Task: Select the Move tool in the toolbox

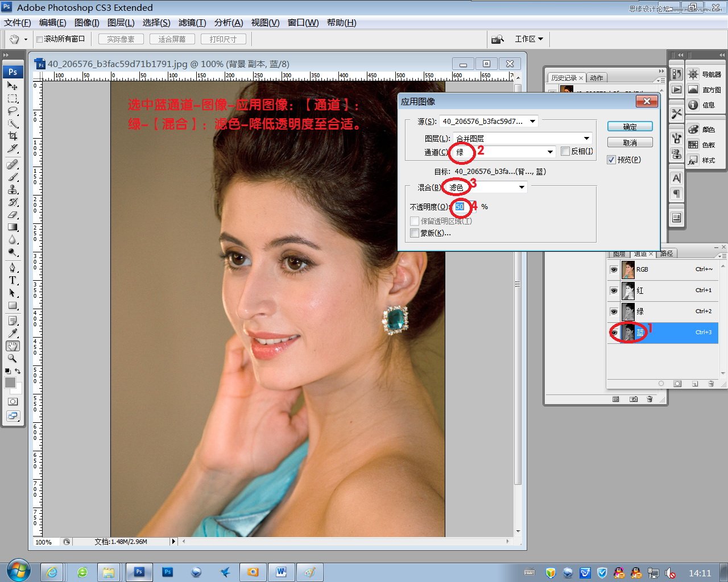Action: coord(13,86)
